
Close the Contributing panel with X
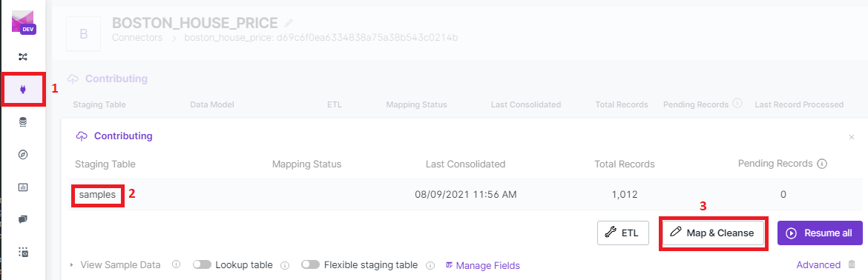click(x=852, y=137)
